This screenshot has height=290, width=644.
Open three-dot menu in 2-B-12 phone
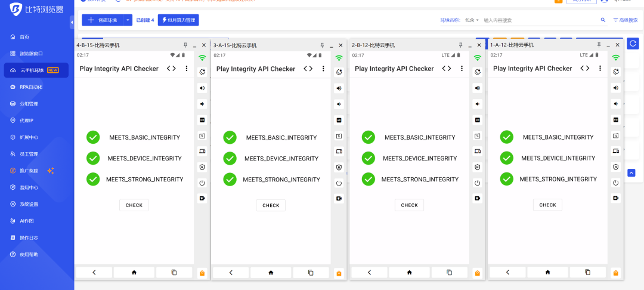pos(462,69)
